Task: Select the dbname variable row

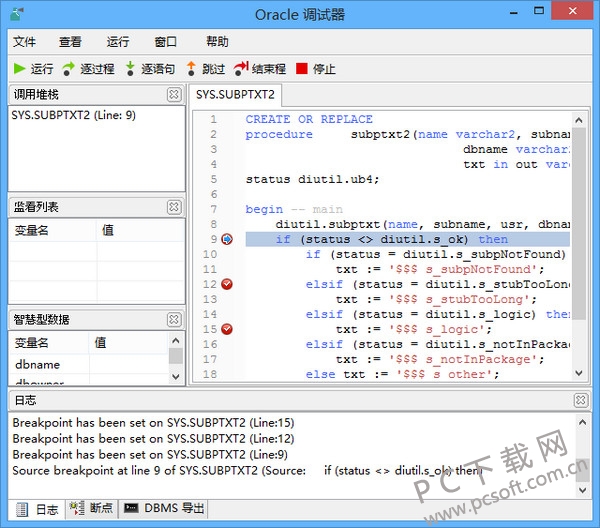Action: (x=89, y=365)
